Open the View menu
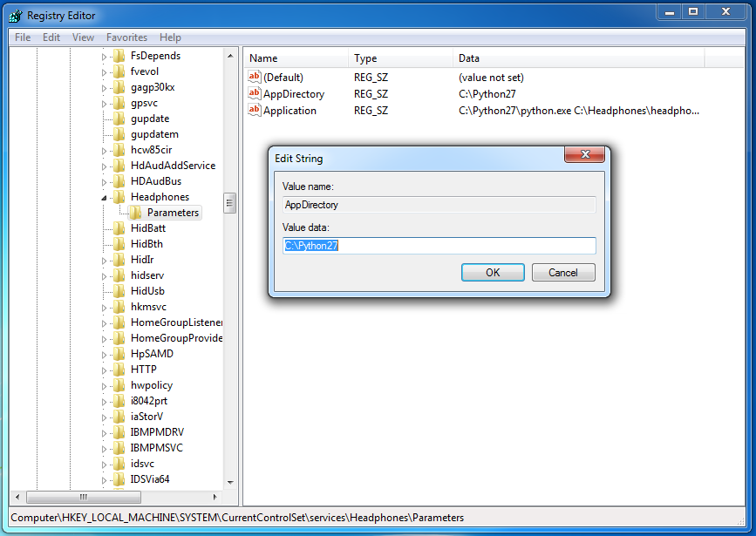This screenshot has height=536, width=756. pyautogui.click(x=83, y=37)
